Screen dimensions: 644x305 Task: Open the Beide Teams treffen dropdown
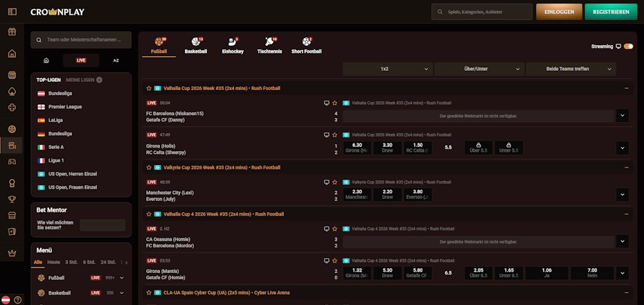571,69
